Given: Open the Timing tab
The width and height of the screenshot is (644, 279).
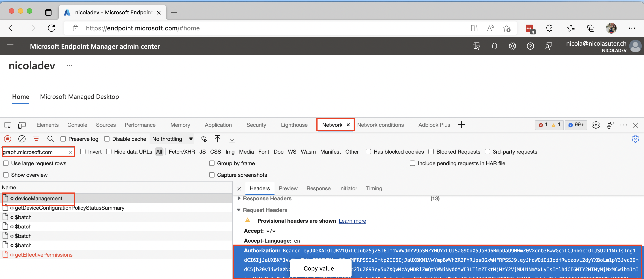Looking at the screenshot, I should pos(374,188).
